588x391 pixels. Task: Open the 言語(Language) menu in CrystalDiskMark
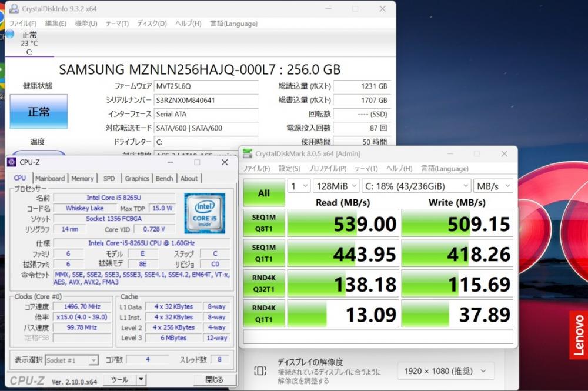click(445, 168)
